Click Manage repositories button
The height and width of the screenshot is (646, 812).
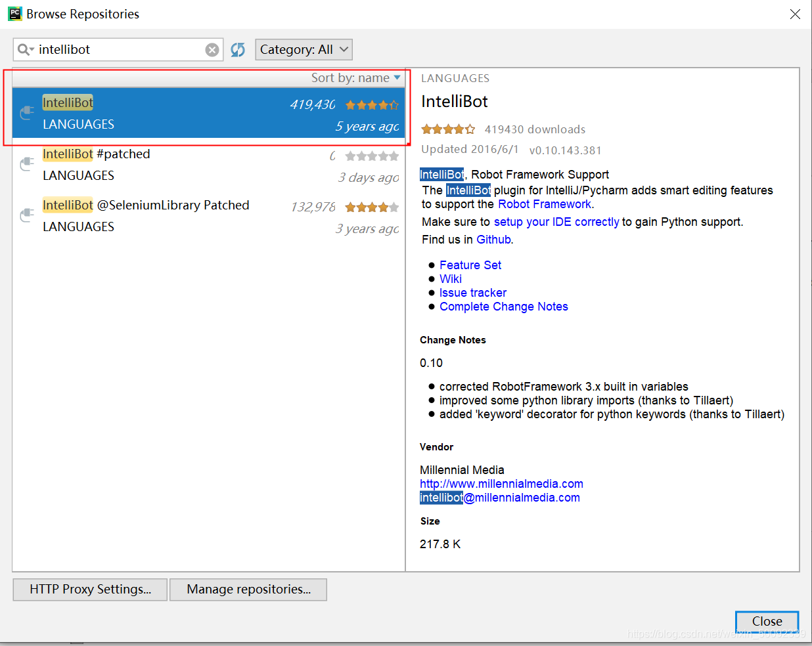tap(248, 590)
